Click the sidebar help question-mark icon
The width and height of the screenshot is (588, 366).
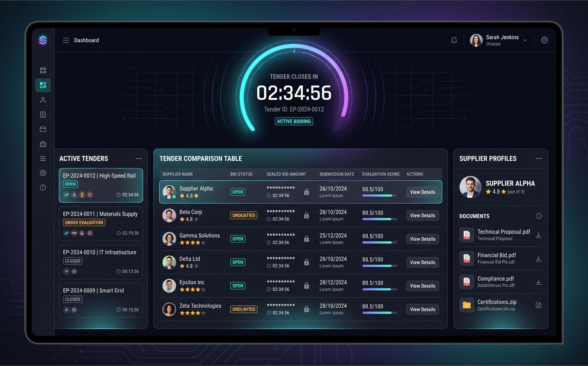click(43, 188)
